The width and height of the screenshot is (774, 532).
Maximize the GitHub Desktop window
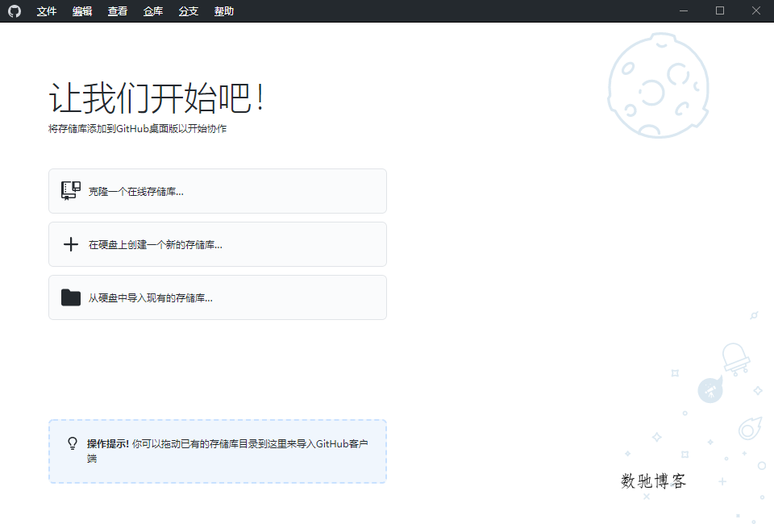tap(720, 10)
